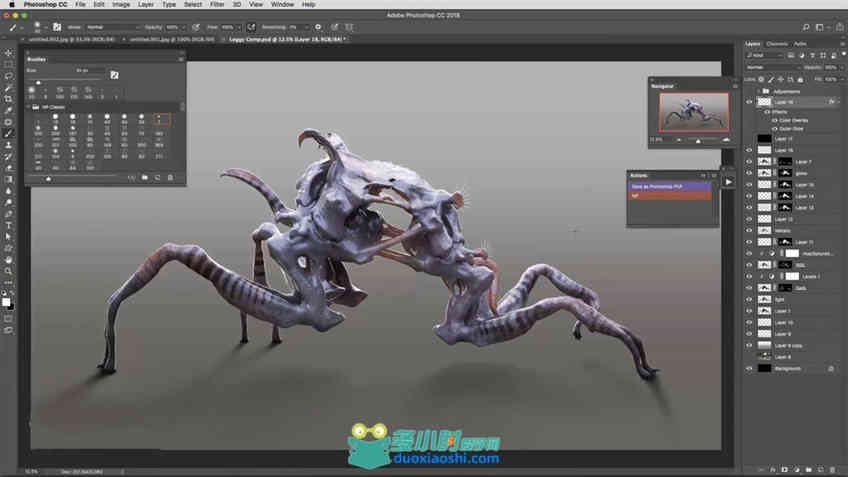Click the Navigator zoom slider
Viewport: 848px width, 477px height.
click(698, 141)
